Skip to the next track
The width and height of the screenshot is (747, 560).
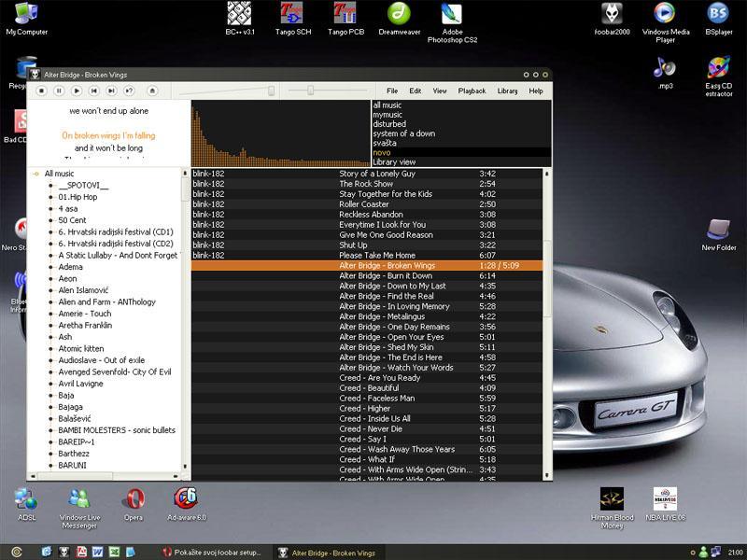point(111,91)
